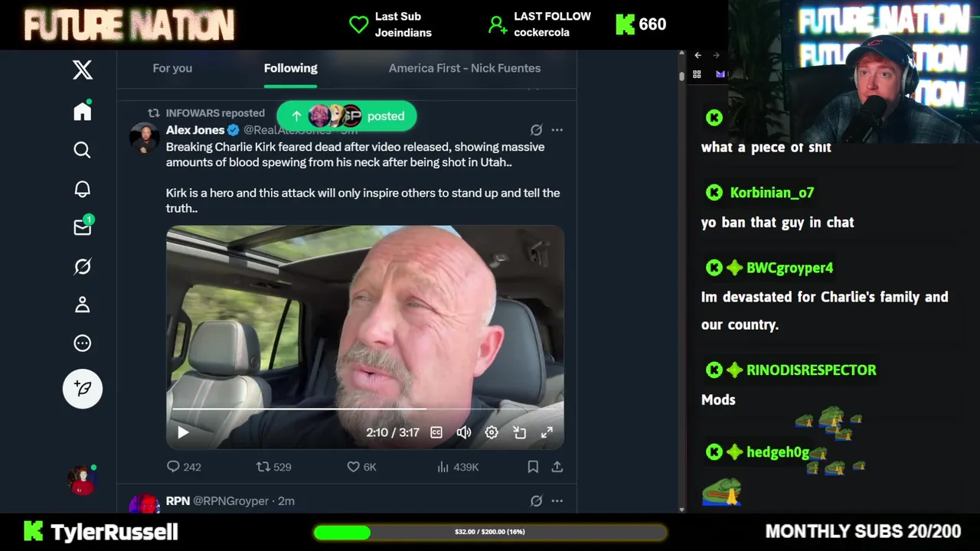
Task: Open the X home feed icon
Action: (83, 112)
